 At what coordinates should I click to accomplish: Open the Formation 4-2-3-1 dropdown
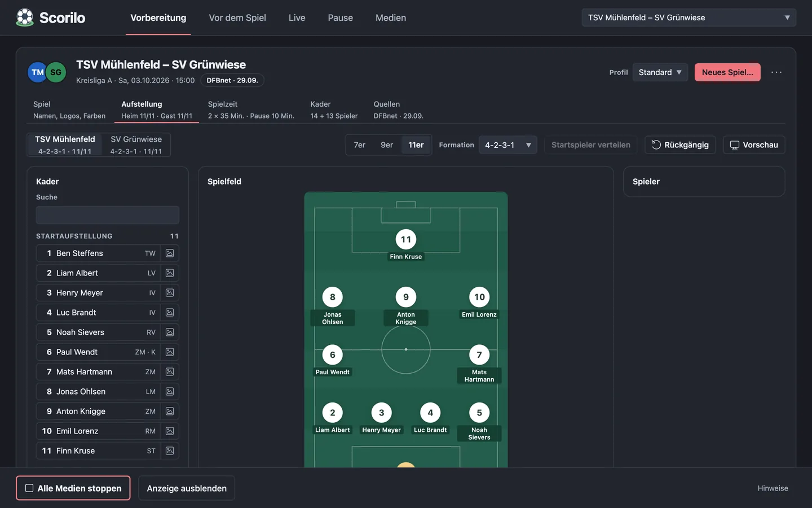[507, 145]
